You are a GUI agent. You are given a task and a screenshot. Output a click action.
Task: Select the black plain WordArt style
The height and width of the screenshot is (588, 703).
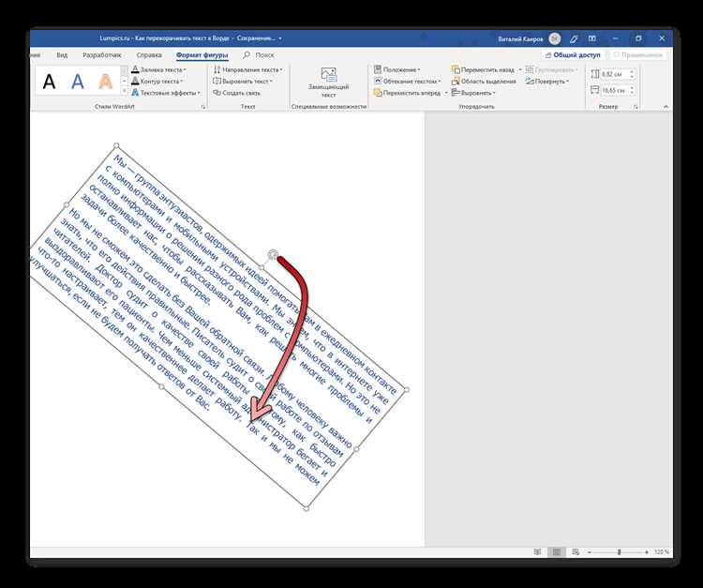tap(50, 82)
